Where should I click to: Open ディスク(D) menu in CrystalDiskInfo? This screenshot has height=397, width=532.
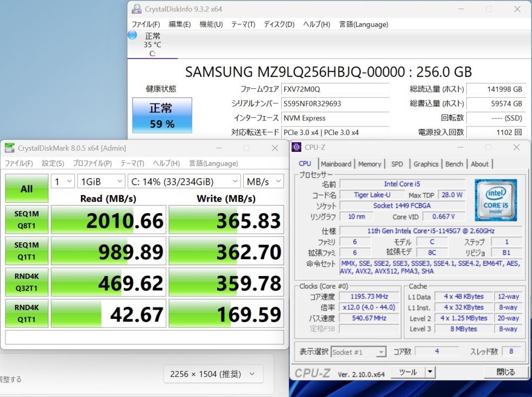click(x=279, y=24)
